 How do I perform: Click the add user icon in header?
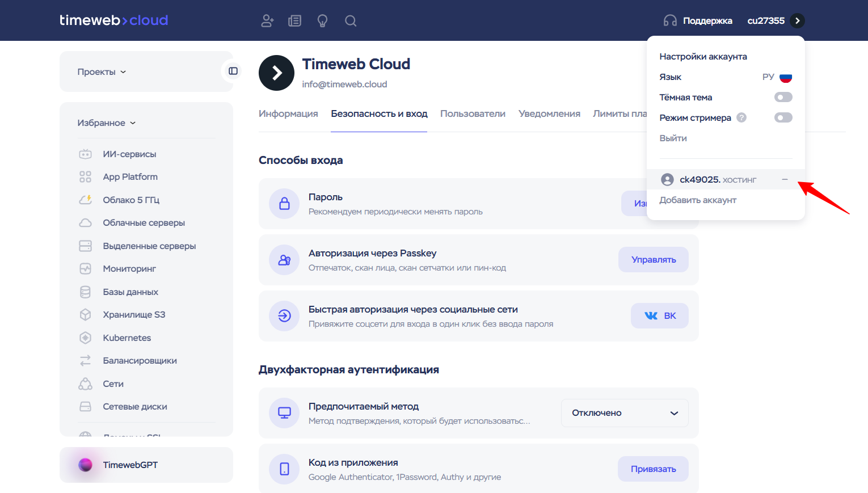point(267,21)
